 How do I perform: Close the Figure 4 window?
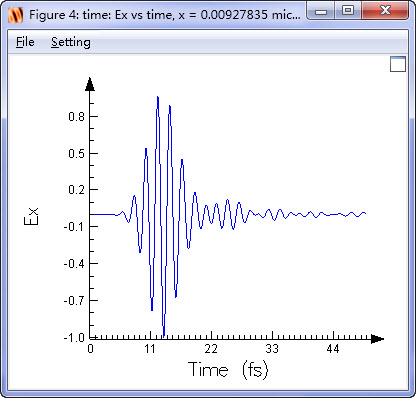[x=385, y=11]
